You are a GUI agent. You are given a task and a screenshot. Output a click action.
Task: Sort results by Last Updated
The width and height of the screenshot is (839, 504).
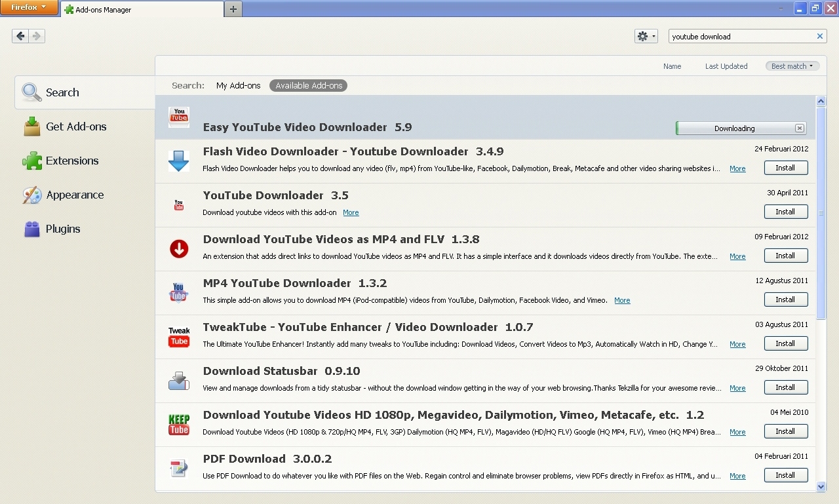click(x=726, y=66)
